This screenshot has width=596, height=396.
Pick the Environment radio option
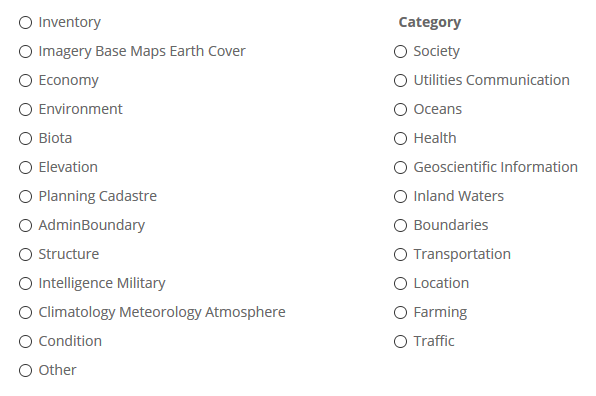click(x=25, y=109)
